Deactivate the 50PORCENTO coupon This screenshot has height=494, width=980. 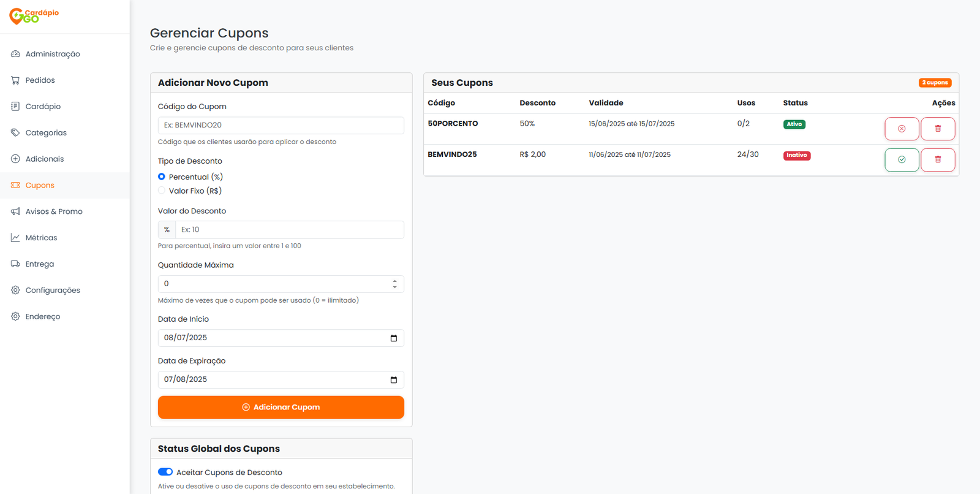click(x=901, y=129)
